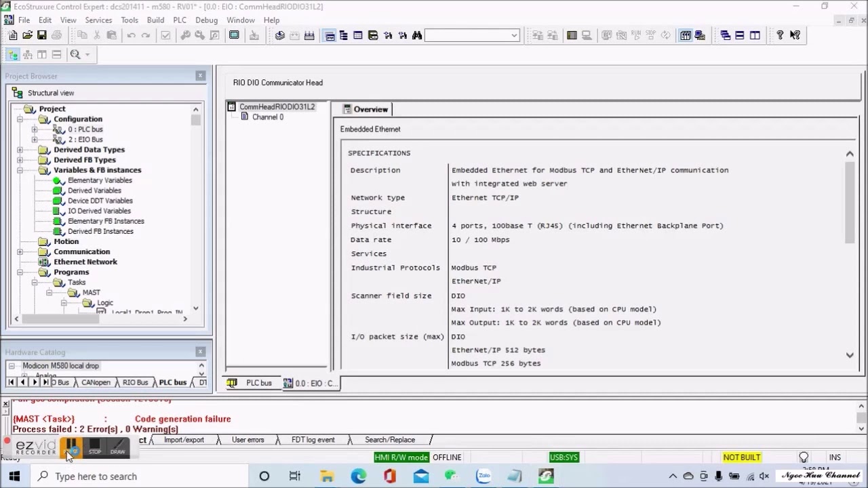
Task: Switch to the Import/export output tab
Action: [x=184, y=440]
